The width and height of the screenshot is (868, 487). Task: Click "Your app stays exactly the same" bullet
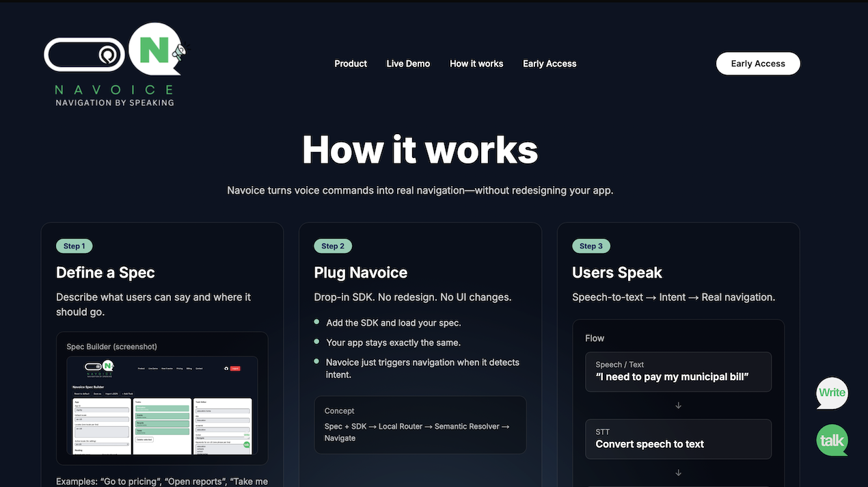coord(394,343)
